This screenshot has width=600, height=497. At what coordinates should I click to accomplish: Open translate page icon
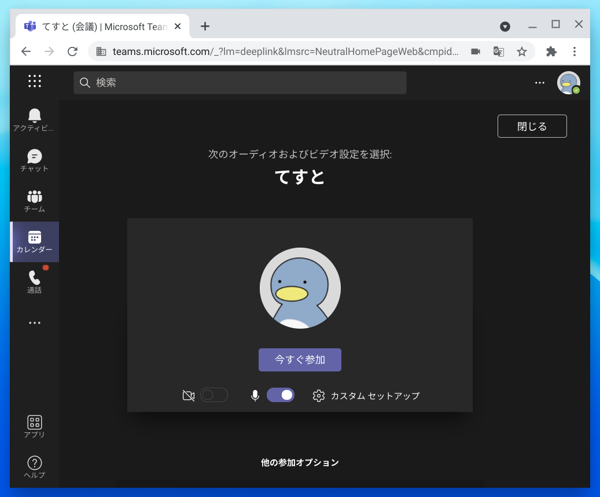pyautogui.click(x=498, y=51)
